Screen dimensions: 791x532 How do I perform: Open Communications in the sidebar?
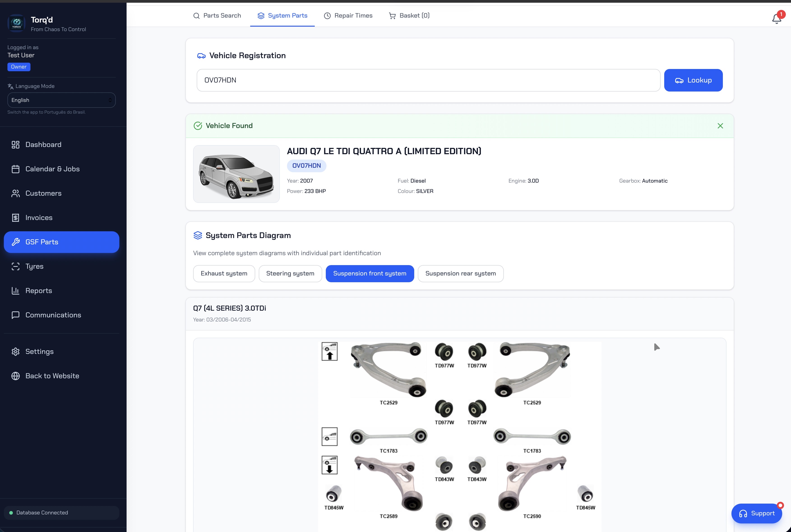[61, 315]
